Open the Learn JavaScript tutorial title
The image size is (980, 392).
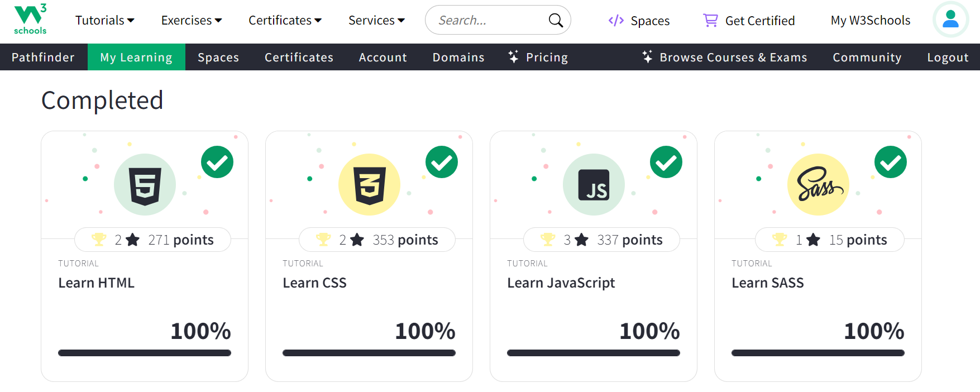[561, 283]
